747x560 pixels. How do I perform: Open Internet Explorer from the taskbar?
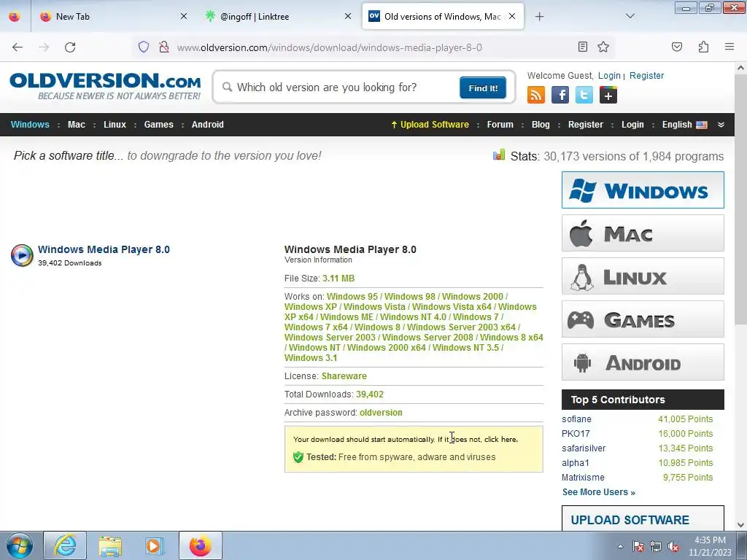65,545
